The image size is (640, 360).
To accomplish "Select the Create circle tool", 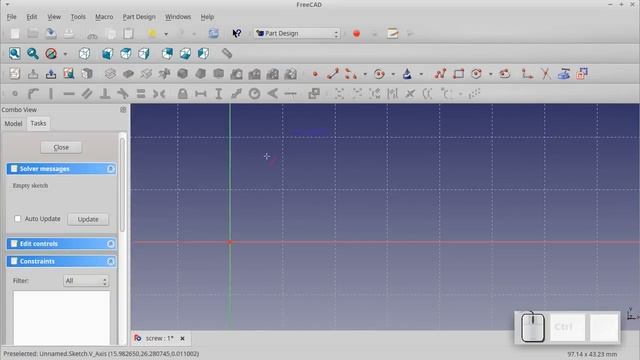I will pyautogui.click(x=379, y=74).
